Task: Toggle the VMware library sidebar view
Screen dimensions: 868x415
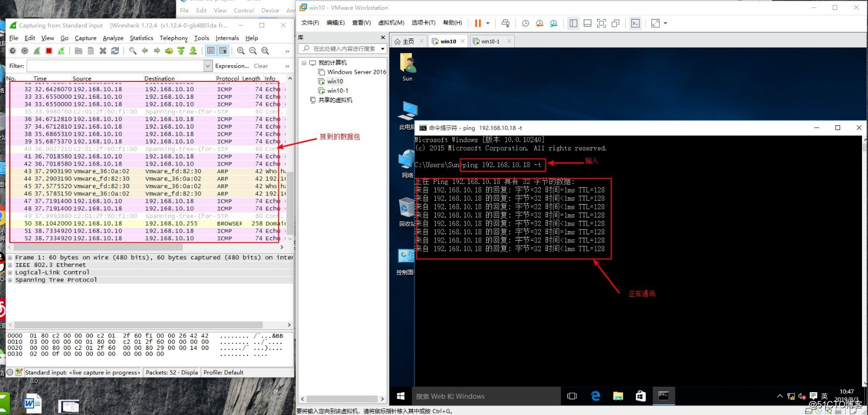Action: (573, 23)
